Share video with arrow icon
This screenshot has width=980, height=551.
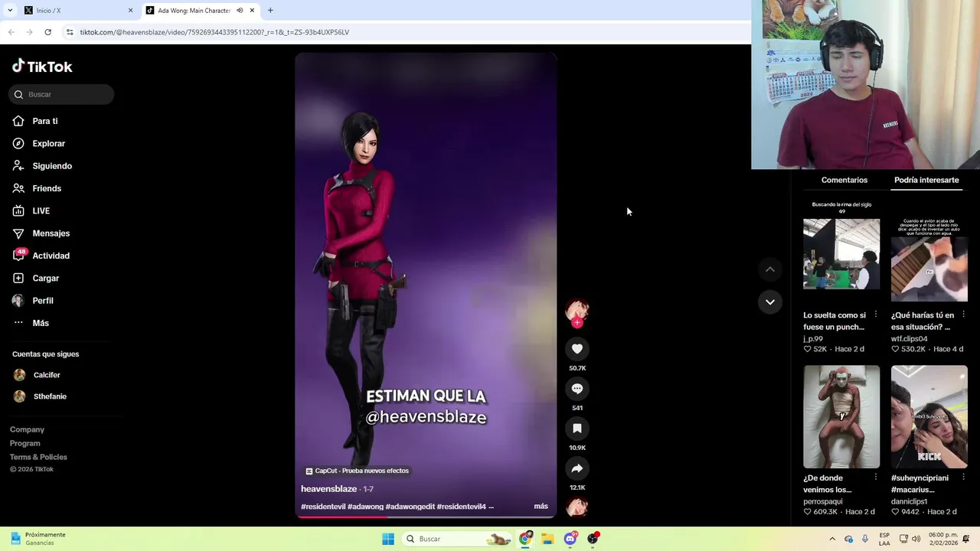(x=577, y=468)
